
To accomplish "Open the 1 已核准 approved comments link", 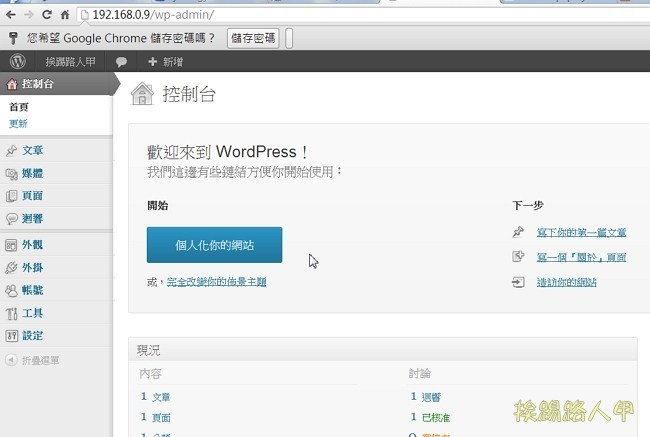I will (x=430, y=417).
